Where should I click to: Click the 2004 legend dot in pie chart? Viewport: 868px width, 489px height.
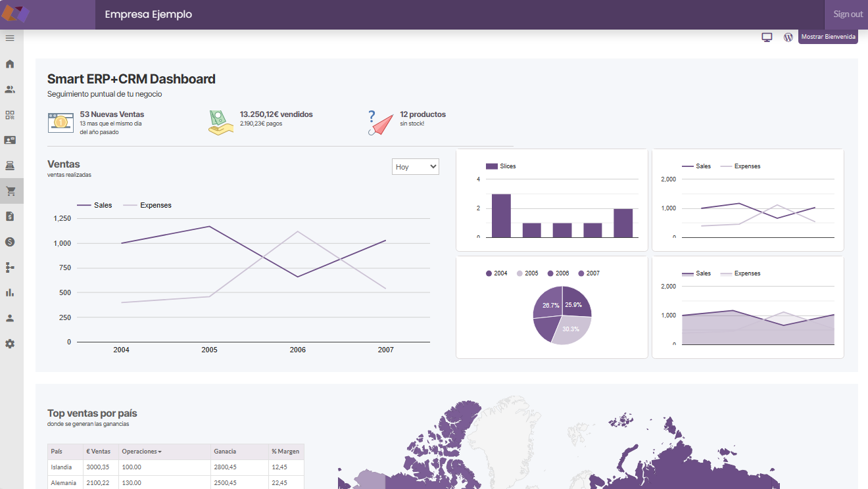pyautogui.click(x=489, y=273)
